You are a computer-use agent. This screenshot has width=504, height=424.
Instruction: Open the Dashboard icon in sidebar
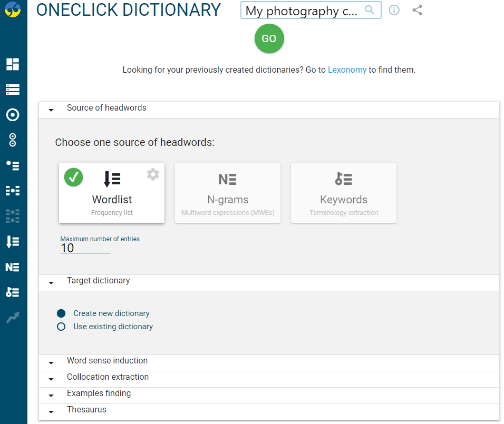coord(13,64)
